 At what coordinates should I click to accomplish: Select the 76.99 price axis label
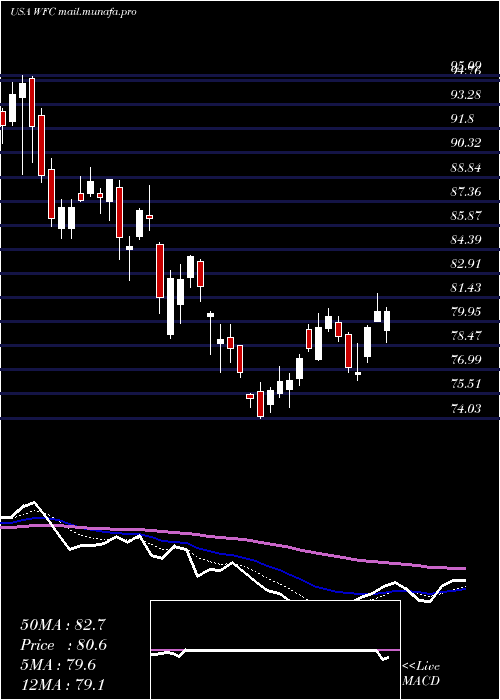coord(466,359)
